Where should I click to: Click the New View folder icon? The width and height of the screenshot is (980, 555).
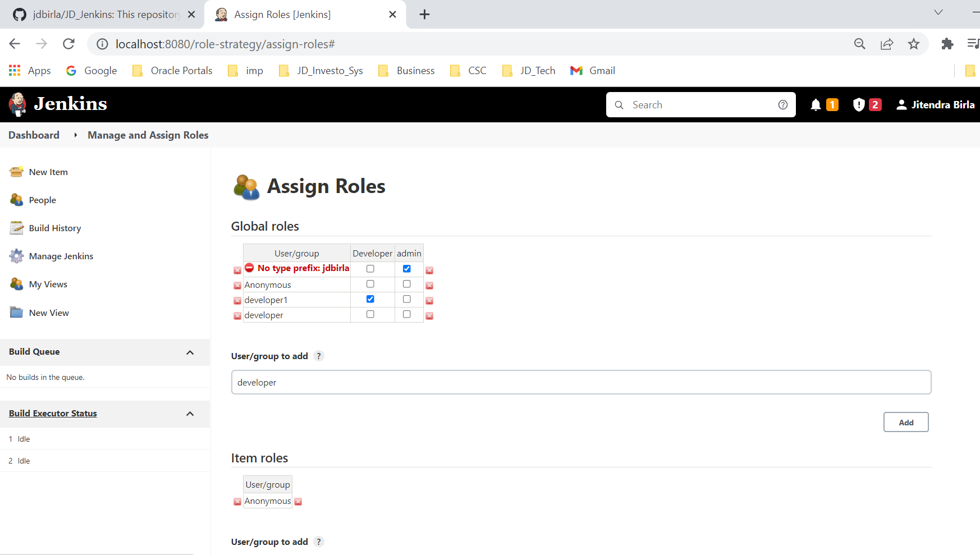click(x=16, y=313)
